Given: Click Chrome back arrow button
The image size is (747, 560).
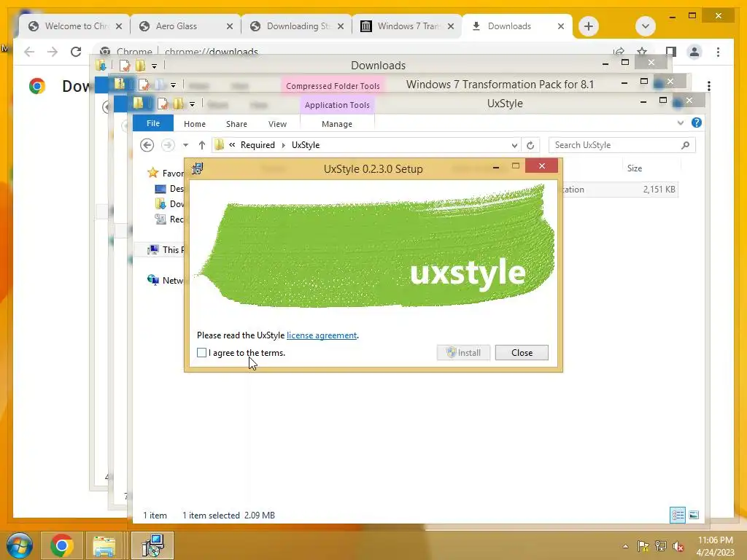Looking at the screenshot, I should point(29,52).
